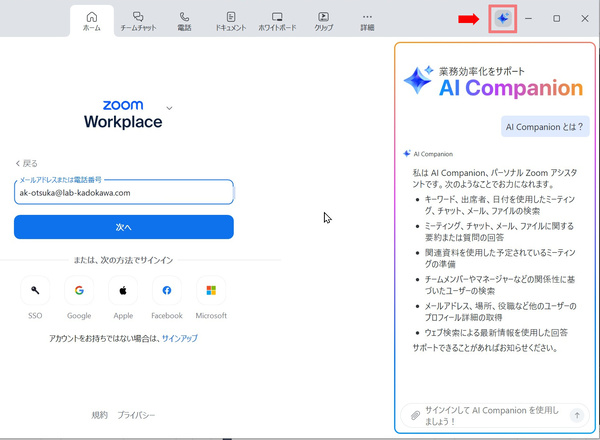Click the Facebook label text

[x=167, y=316]
